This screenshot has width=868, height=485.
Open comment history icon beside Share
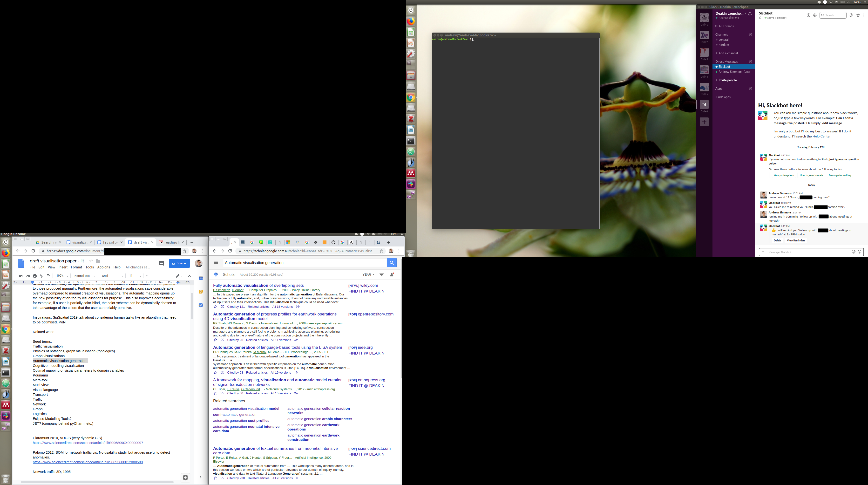[161, 263]
